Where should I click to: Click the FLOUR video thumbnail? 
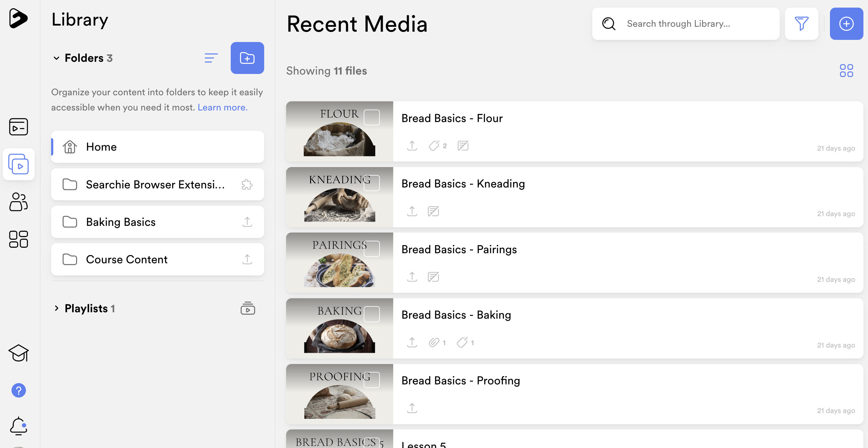coord(339,131)
